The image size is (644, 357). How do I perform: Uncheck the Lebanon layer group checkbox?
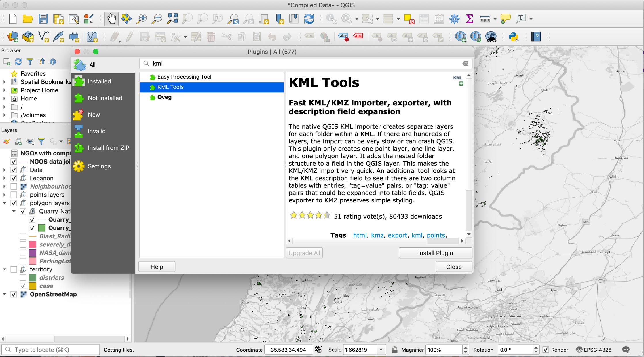pyautogui.click(x=14, y=178)
